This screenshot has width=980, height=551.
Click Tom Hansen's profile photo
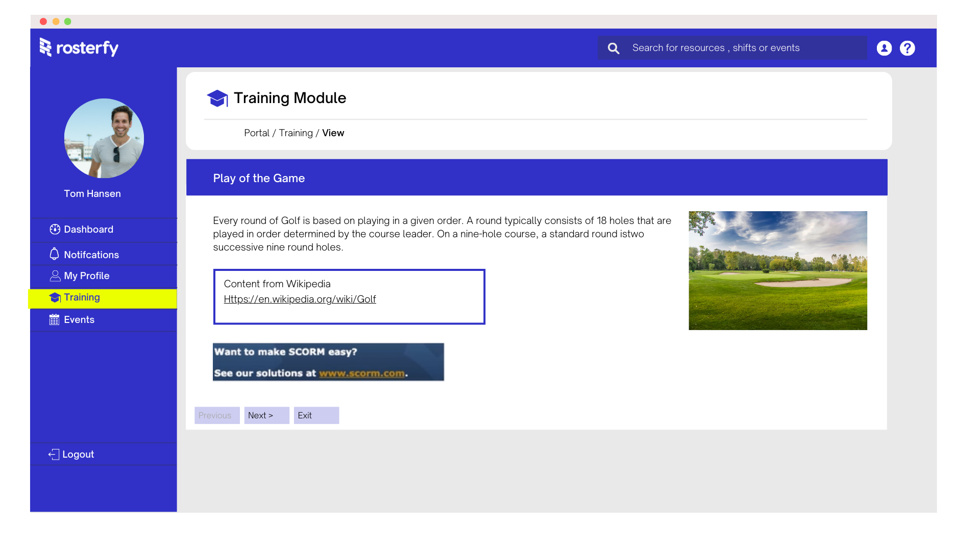(x=104, y=138)
